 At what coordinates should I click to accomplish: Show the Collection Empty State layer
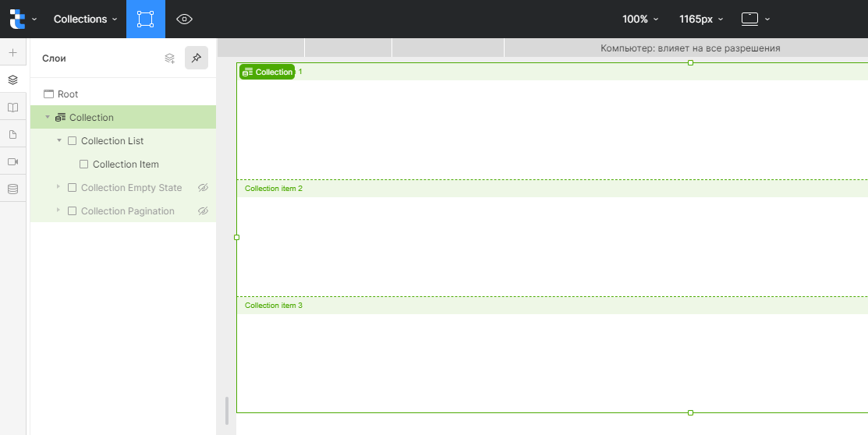204,188
